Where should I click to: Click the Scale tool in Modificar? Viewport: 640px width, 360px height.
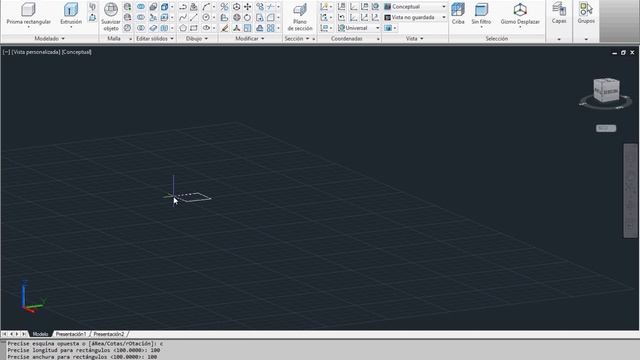pyautogui.click(x=248, y=28)
